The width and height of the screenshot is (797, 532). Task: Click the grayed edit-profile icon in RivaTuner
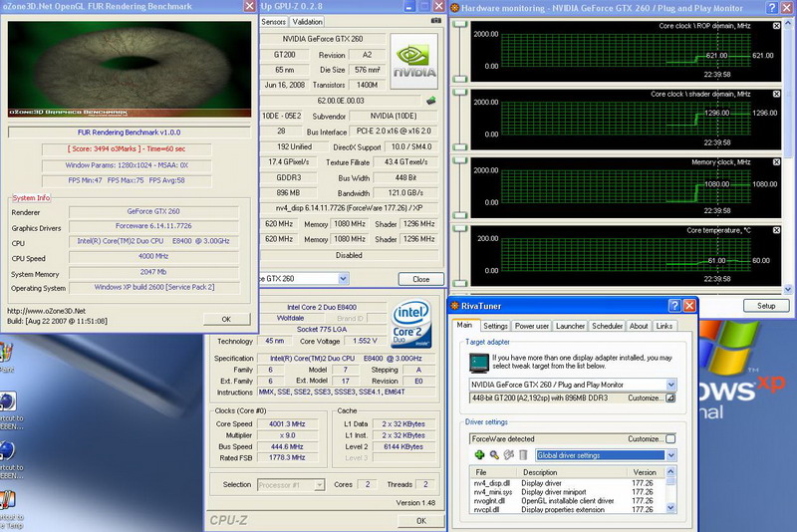pyautogui.click(x=509, y=454)
